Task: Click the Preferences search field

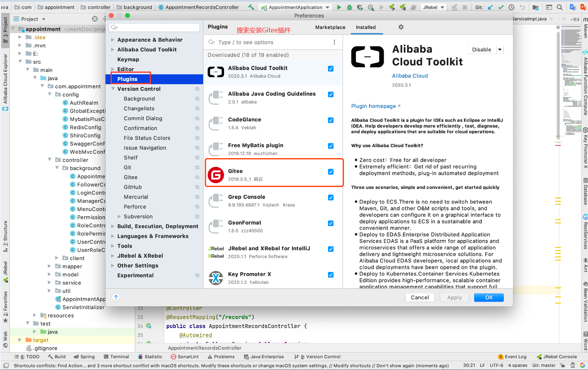Action: click(x=155, y=27)
